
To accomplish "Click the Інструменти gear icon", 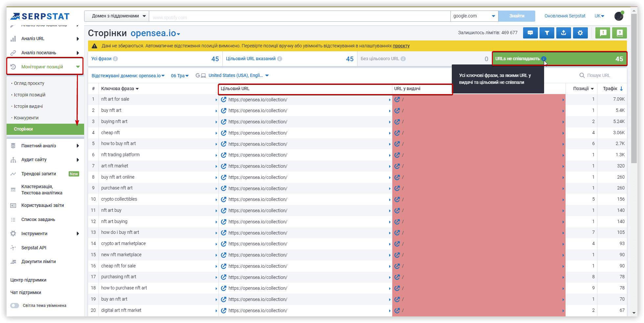I will tap(13, 234).
